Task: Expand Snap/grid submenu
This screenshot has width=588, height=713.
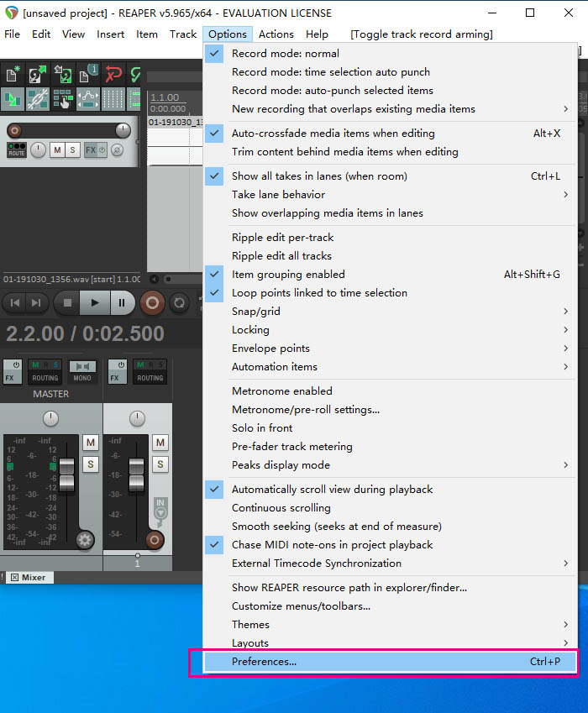Action: tap(391, 312)
